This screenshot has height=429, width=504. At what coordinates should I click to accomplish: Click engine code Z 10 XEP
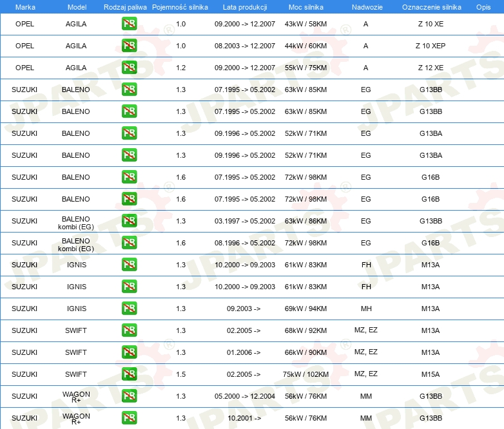click(431, 46)
